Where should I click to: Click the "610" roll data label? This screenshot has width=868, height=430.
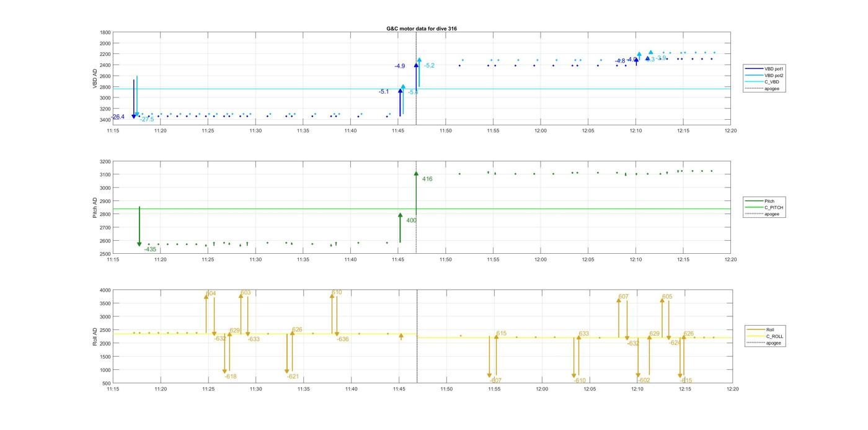337,292
